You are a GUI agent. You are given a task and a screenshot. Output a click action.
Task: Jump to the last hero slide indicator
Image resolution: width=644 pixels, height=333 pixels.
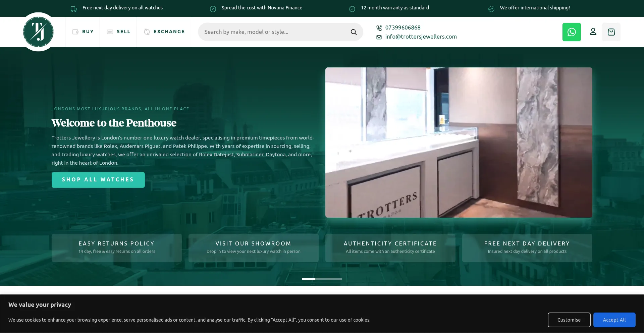click(335, 279)
